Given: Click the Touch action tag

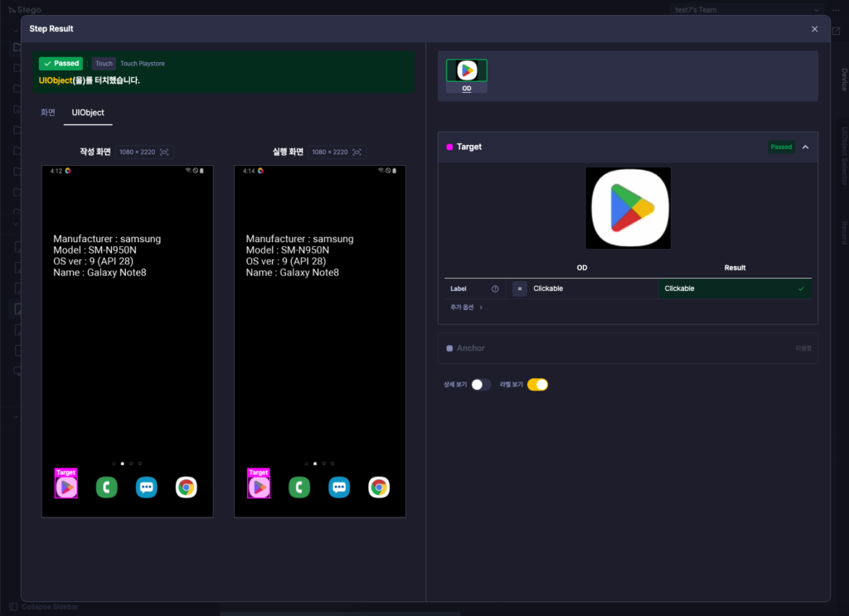Looking at the screenshot, I should pyautogui.click(x=104, y=64).
